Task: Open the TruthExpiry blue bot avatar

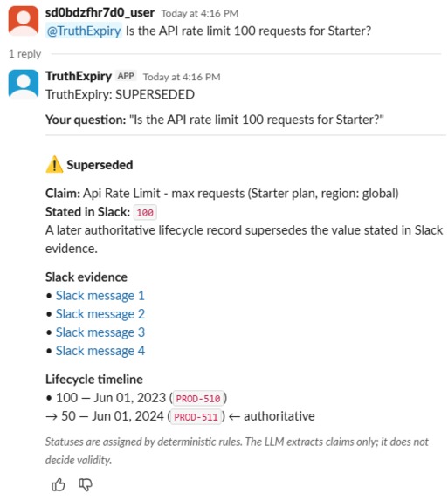Action: (x=24, y=84)
